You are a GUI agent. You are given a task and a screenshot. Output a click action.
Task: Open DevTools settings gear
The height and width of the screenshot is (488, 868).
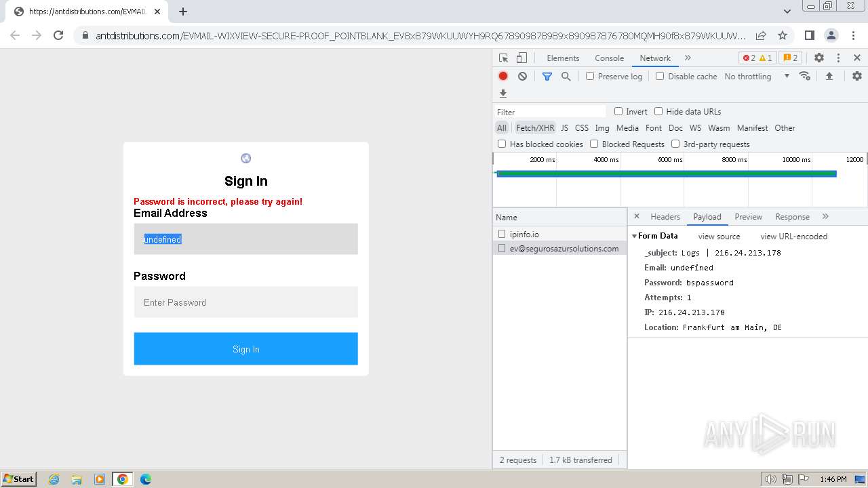(819, 58)
